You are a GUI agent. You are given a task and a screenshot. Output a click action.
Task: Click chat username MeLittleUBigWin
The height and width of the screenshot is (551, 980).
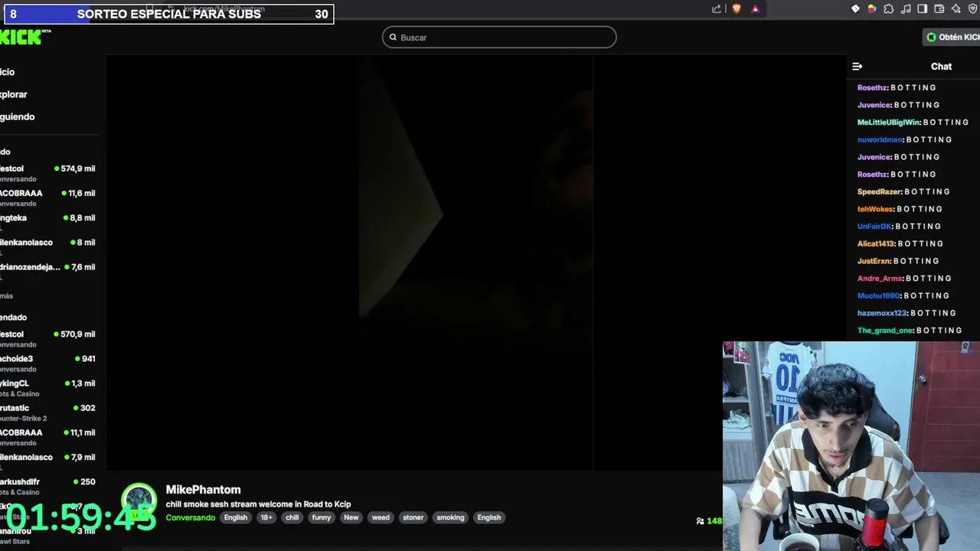tap(889, 122)
